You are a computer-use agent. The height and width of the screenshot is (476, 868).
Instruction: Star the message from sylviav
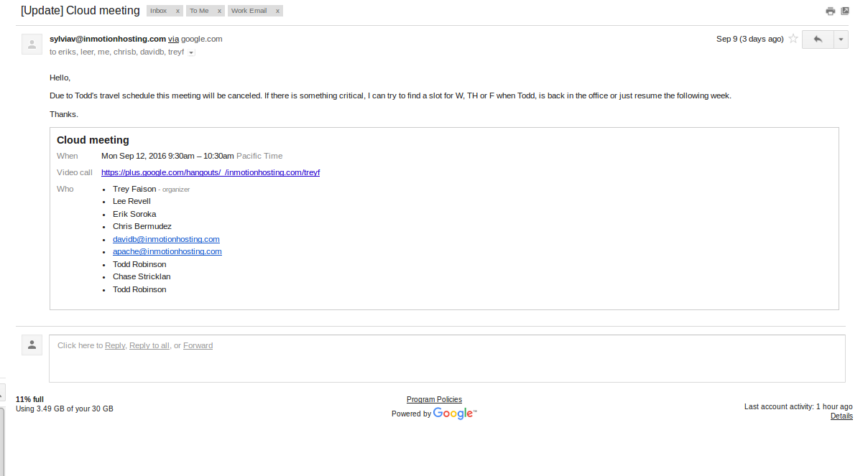(x=793, y=39)
